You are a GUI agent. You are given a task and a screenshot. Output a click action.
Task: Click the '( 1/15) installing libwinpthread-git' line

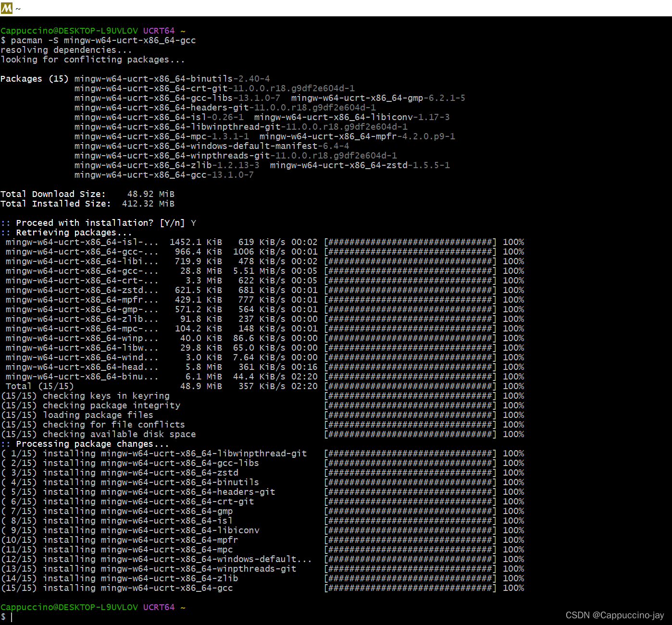tap(154, 453)
